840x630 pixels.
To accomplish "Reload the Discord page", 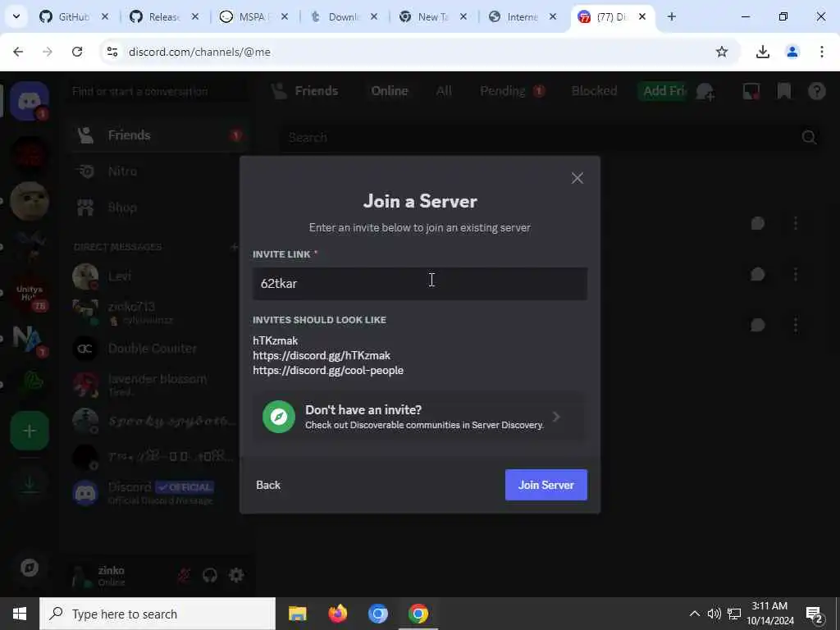I will click(x=77, y=52).
